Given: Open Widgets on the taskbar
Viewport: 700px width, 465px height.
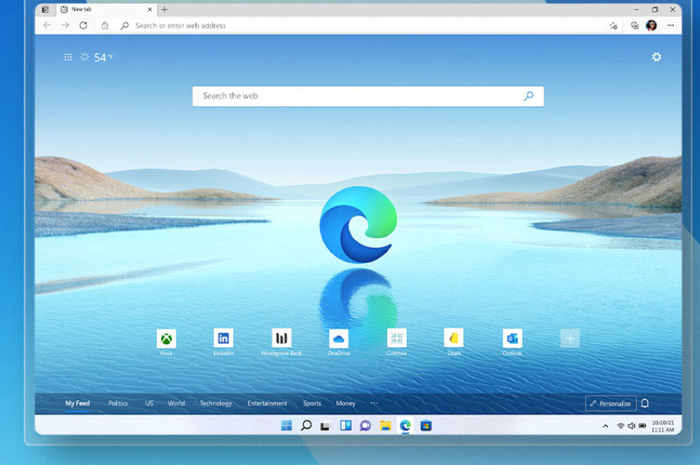Looking at the screenshot, I should tap(346, 426).
